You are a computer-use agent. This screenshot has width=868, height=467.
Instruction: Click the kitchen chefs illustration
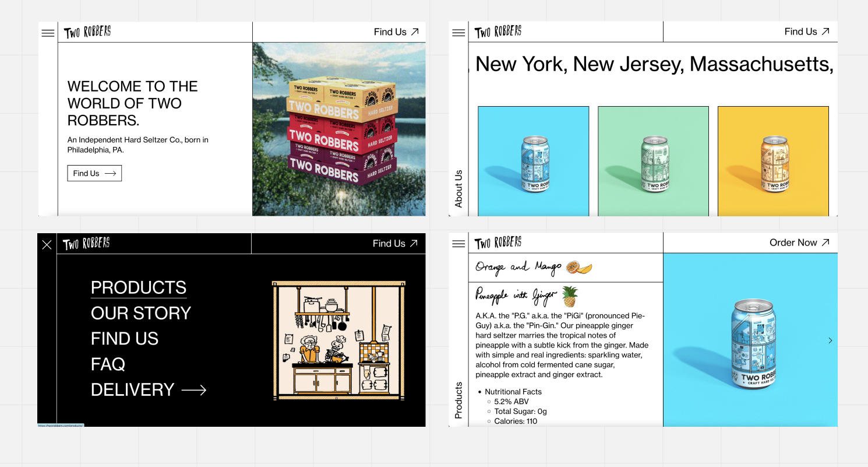pyautogui.click(x=338, y=341)
